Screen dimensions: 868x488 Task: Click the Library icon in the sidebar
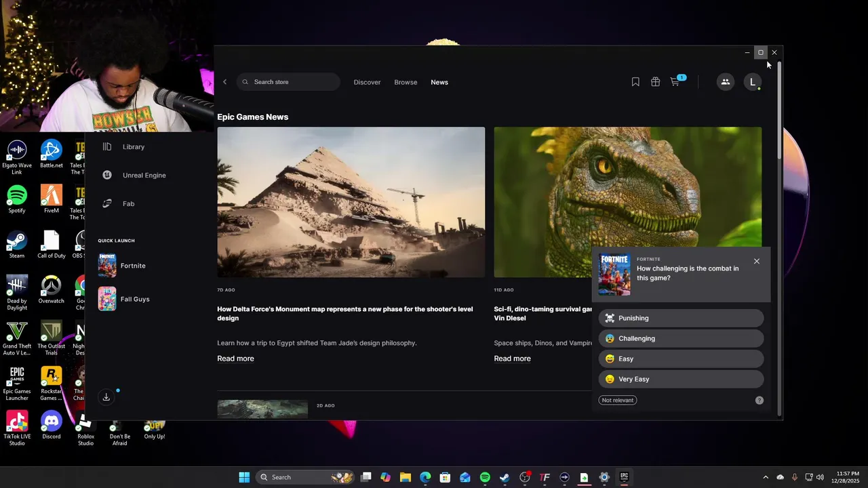[107, 146]
